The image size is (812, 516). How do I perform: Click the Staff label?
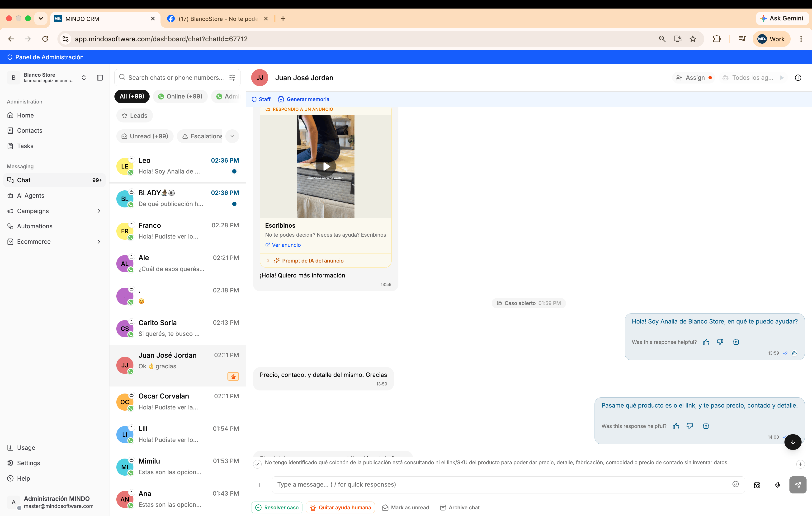pos(261,99)
